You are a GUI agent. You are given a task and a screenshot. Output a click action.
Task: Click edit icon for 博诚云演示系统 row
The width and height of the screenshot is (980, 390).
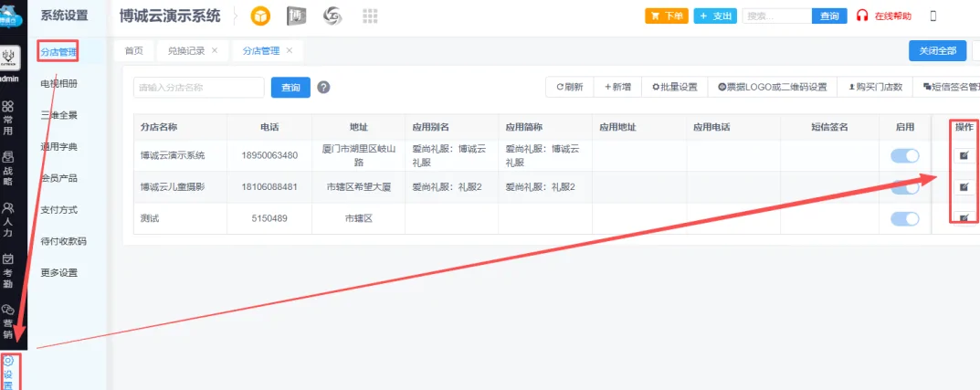964,156
